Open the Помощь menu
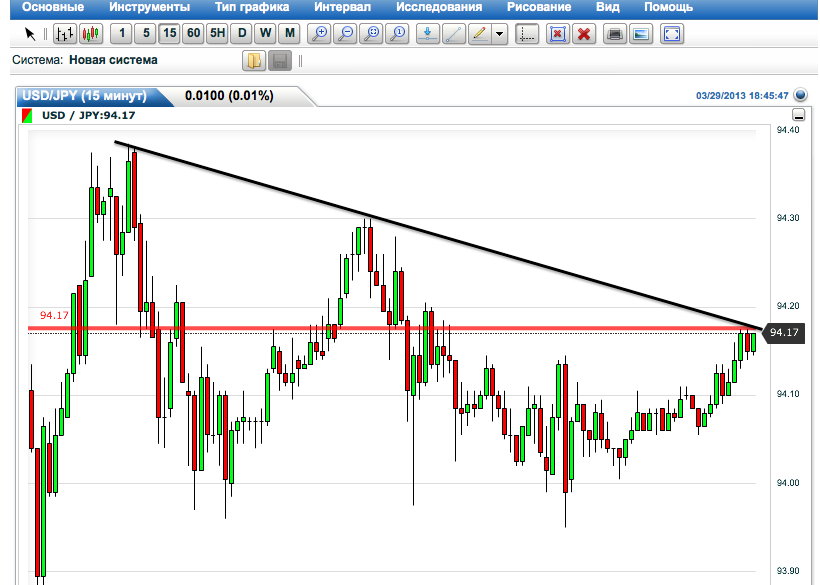This screenshot has height=585, width=820. point(668,7)
